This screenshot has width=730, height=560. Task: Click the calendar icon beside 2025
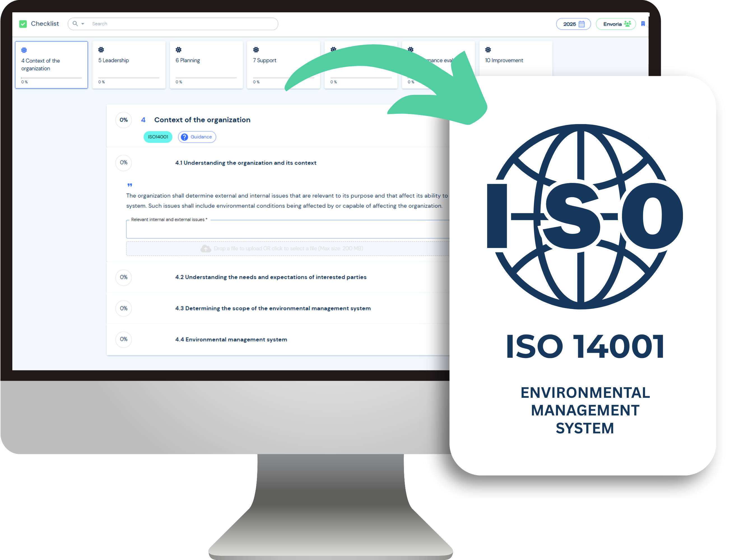pyautogui.click(x=581, y=24)
